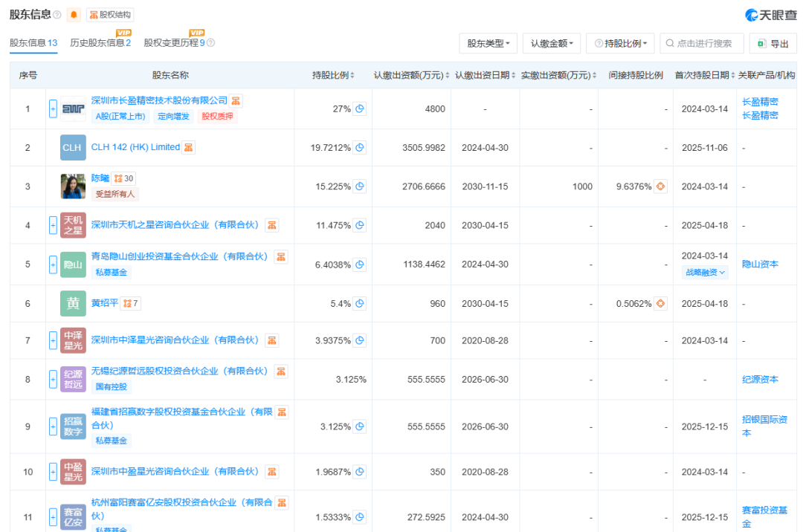The height and width of the screenshot is (532, 803).
Task: Expand row 11 杭州富阳赛富亿安 plus toggle
Action: (53, 517)
